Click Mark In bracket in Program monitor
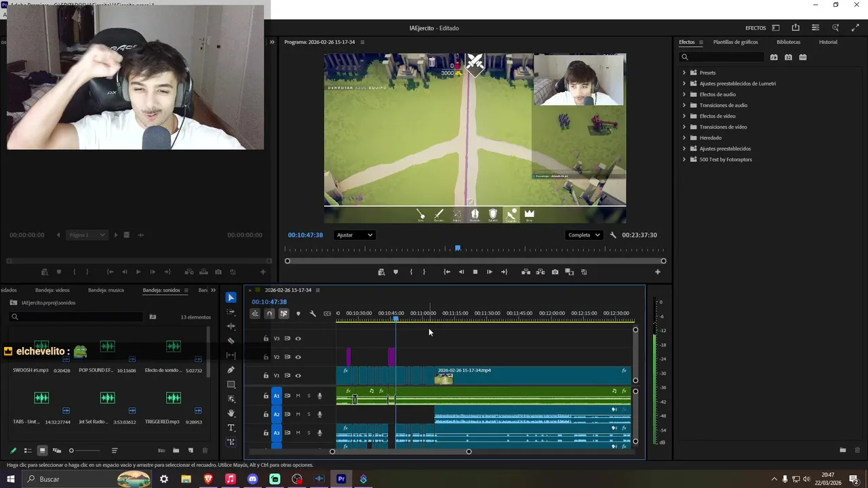Screen dimensions: 868x488 point(411,272)
